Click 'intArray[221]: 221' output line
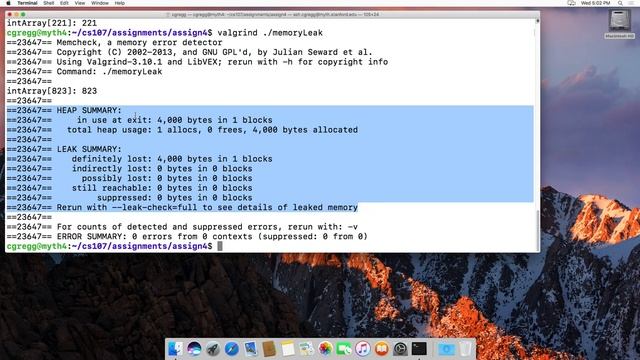 tap(52, 23)
